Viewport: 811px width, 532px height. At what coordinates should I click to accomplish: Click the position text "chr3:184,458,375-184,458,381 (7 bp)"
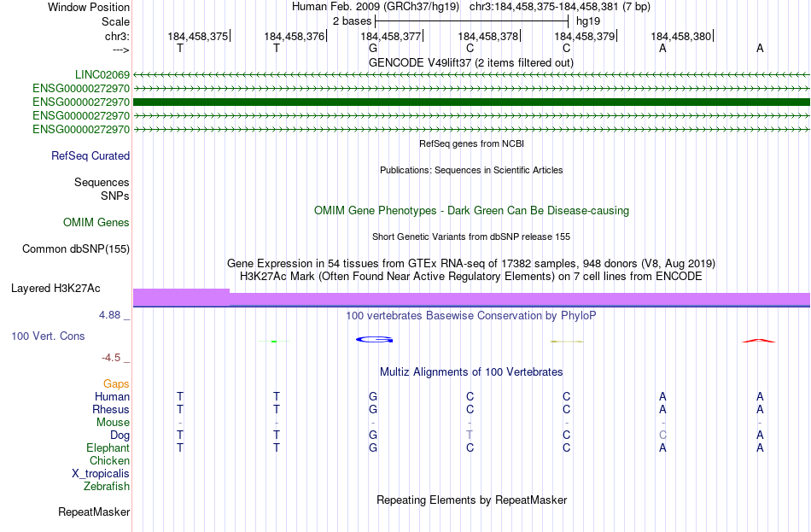[560, 7]
